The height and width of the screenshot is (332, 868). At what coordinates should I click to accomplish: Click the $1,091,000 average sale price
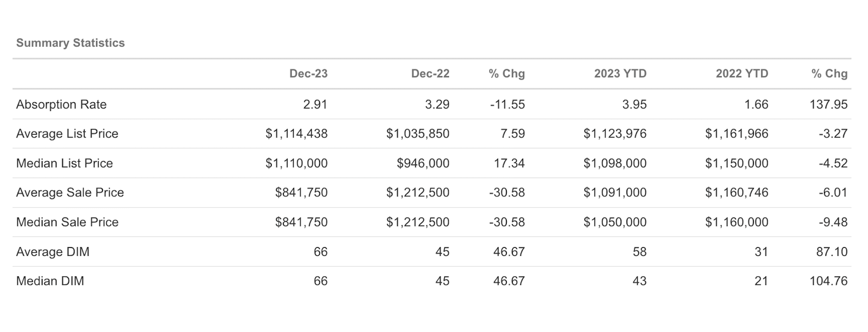click(615, 192)
